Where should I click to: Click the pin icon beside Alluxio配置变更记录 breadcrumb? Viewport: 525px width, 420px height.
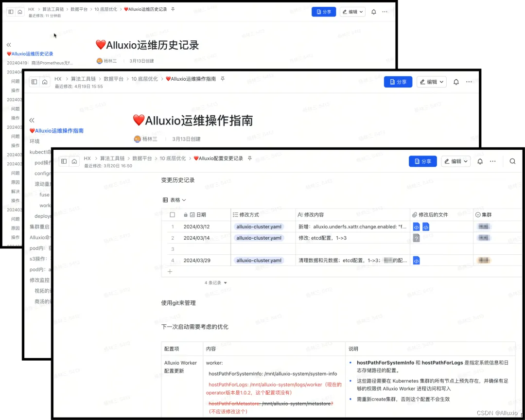(250, 158)
